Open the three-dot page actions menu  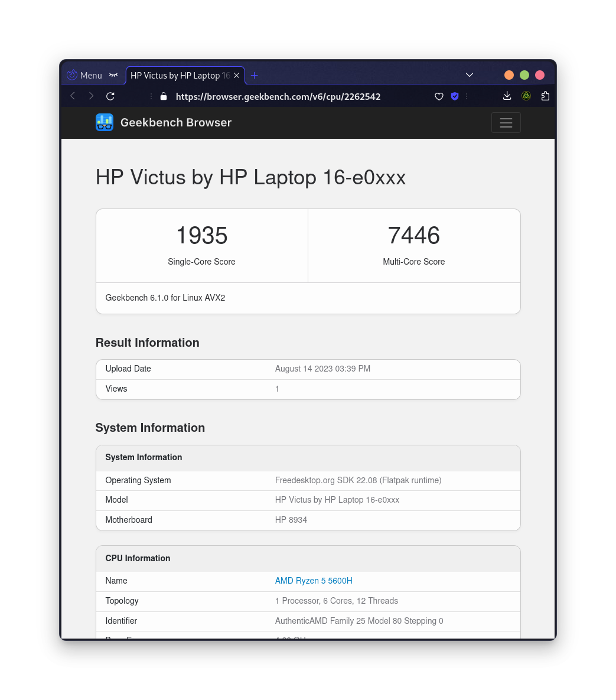tap(466, 96)
